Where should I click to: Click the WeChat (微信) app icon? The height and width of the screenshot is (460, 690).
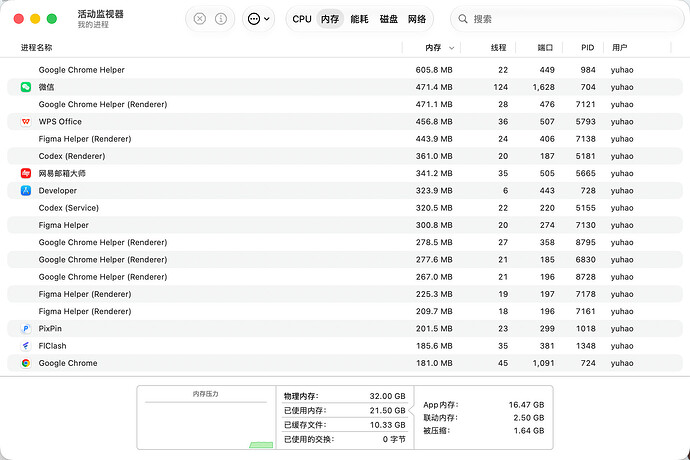[26, 87]
